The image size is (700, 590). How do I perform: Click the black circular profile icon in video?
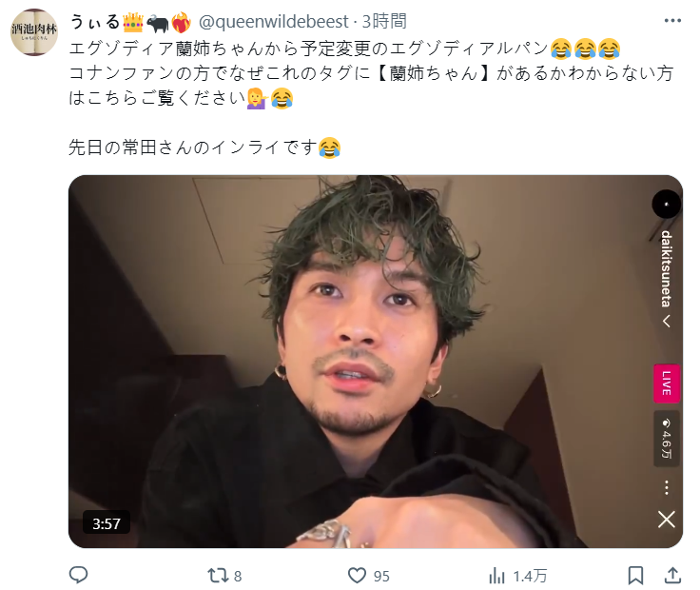667,204
